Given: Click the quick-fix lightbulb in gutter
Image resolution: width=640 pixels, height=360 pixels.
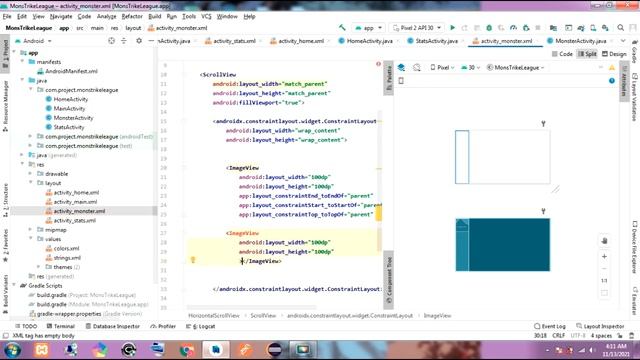Looking at the screenshot, I should click(193, 260).
